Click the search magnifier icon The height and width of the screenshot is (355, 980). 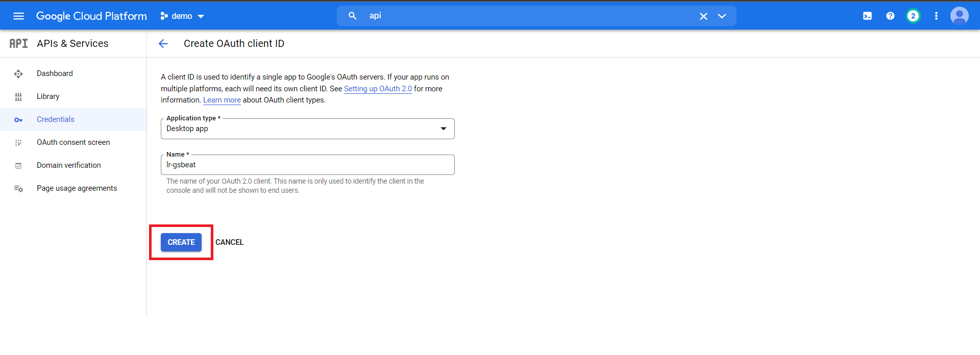pos(352,16)
